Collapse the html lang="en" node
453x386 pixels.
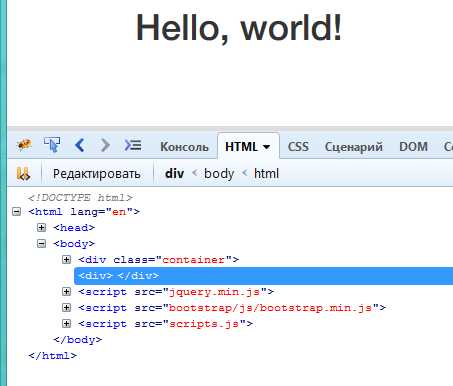tap(16, 211)
